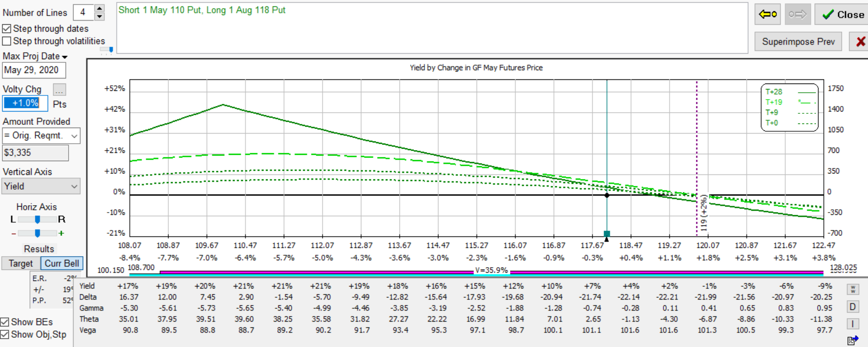The image size is (868, 347).
Task: Click the $3,335 amount field
Action: click(x=35, y=153)
